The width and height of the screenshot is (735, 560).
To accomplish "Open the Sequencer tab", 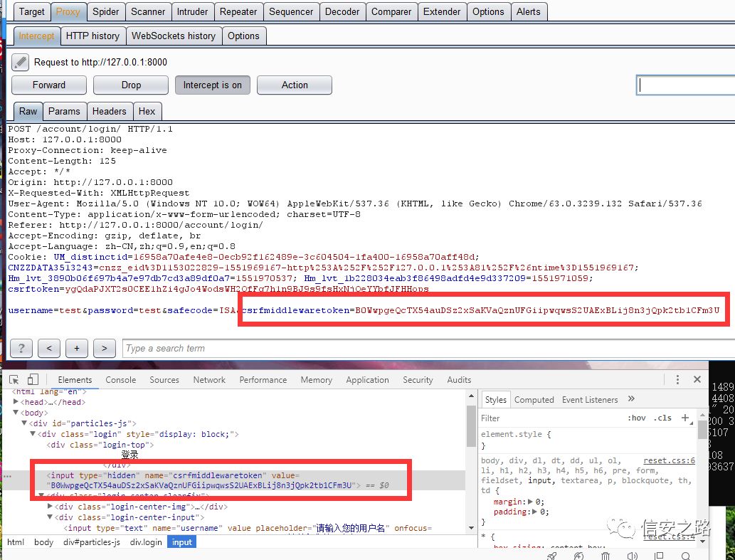I will tap(290, 11).
